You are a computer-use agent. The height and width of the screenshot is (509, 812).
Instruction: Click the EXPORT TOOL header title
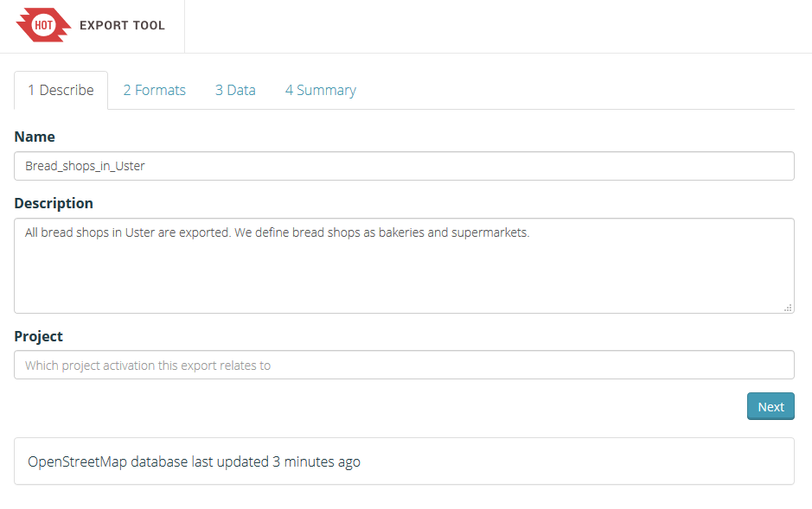(122, 25)
